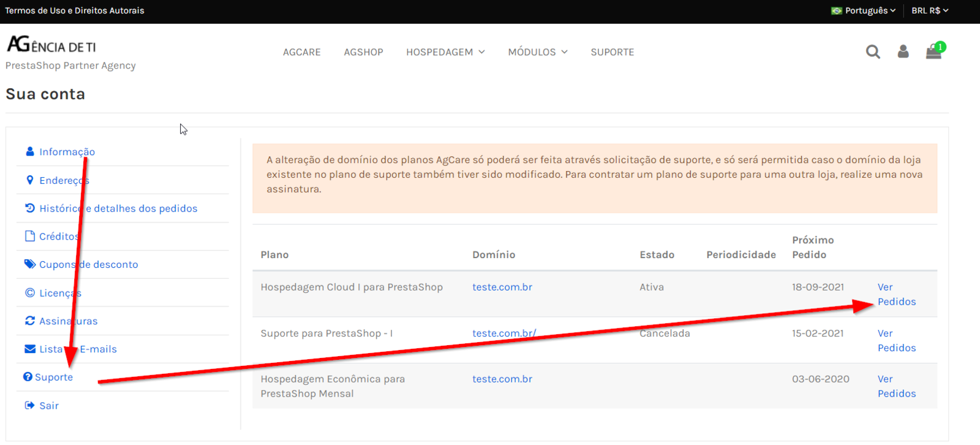Click the Suporte question mark icon
This screenshot has width=980, height=445.
point(28,377)
